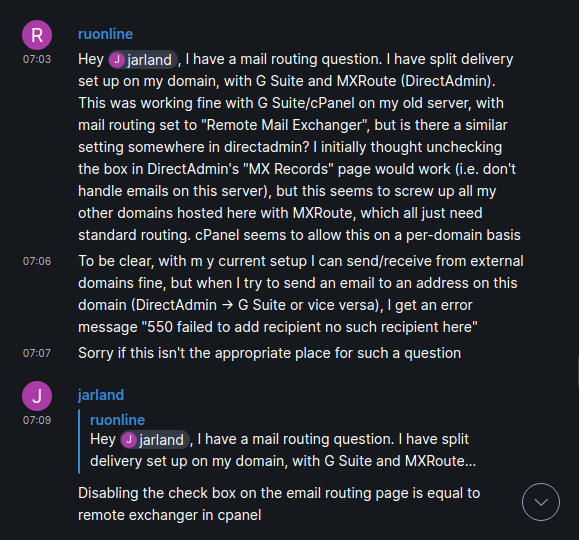Click ruonline's purple R avatar

click(37, 35)
